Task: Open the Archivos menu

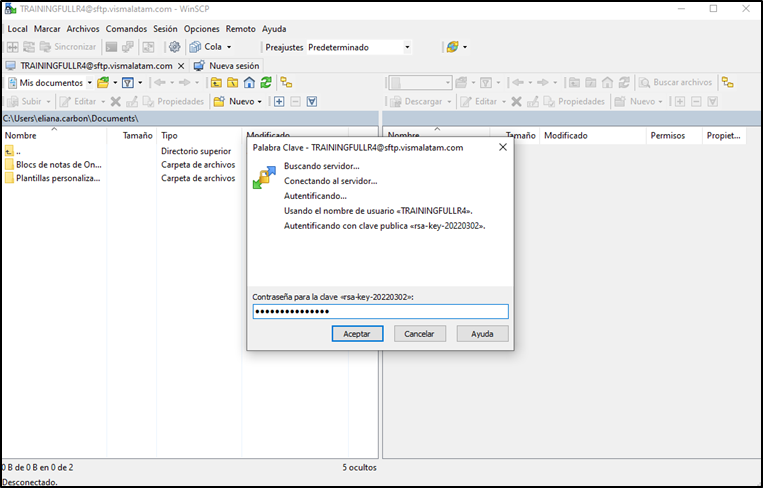Action: click(x=83, y=29)
